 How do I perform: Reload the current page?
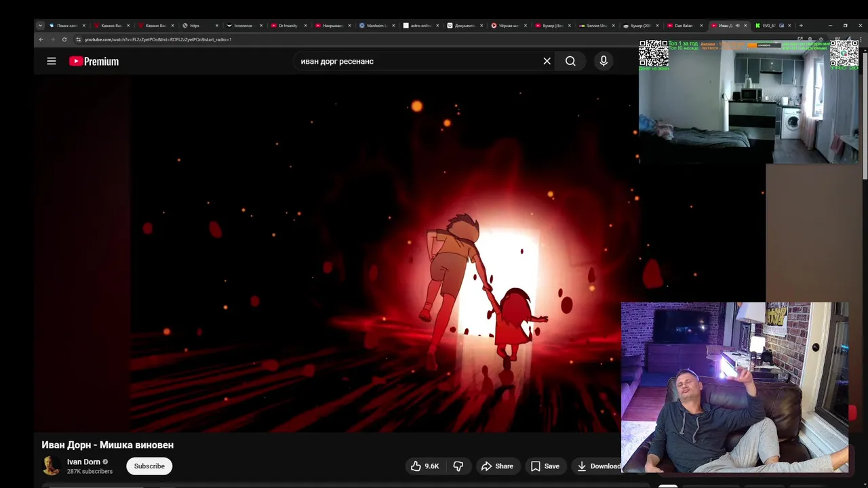pyautogui.click(x=64, y=39)
